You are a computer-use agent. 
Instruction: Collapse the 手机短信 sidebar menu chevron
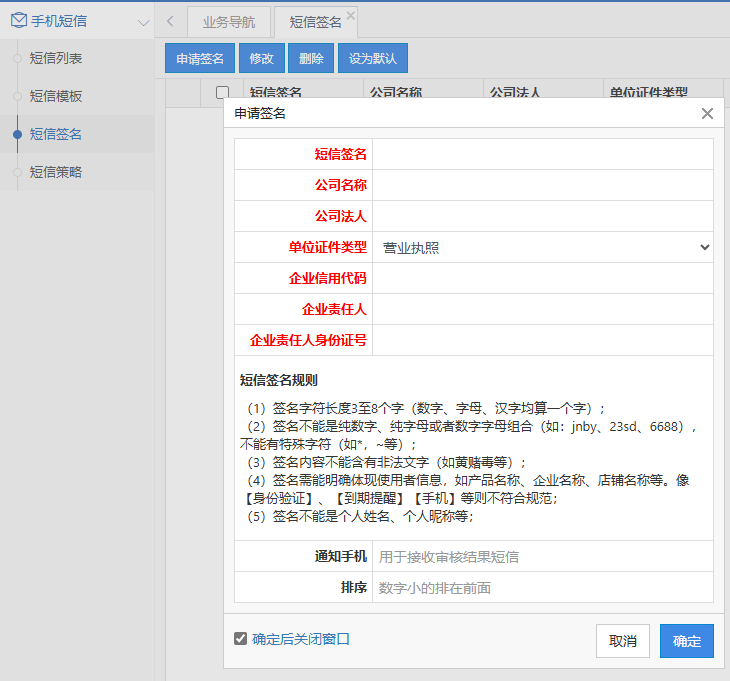(x=143, y=22)
